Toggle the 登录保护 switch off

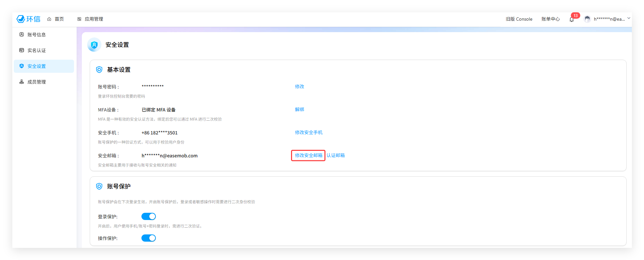click(x=149, y=216)
